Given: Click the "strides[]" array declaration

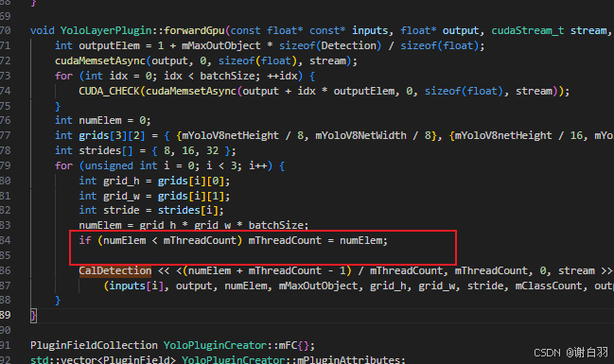Looking at the screenshot, I should tap(106, 150).
